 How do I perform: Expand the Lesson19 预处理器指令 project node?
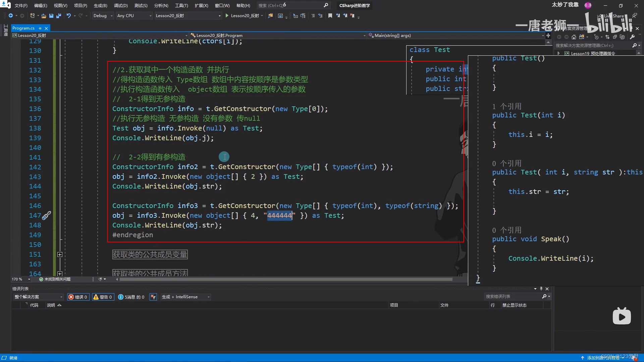pyautogui.click(x=558, y=53)
